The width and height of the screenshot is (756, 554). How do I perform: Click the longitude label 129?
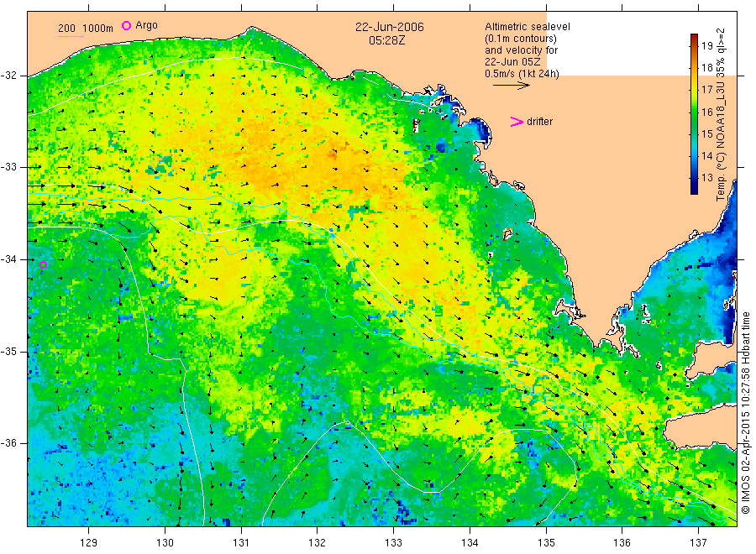(89, 543)
